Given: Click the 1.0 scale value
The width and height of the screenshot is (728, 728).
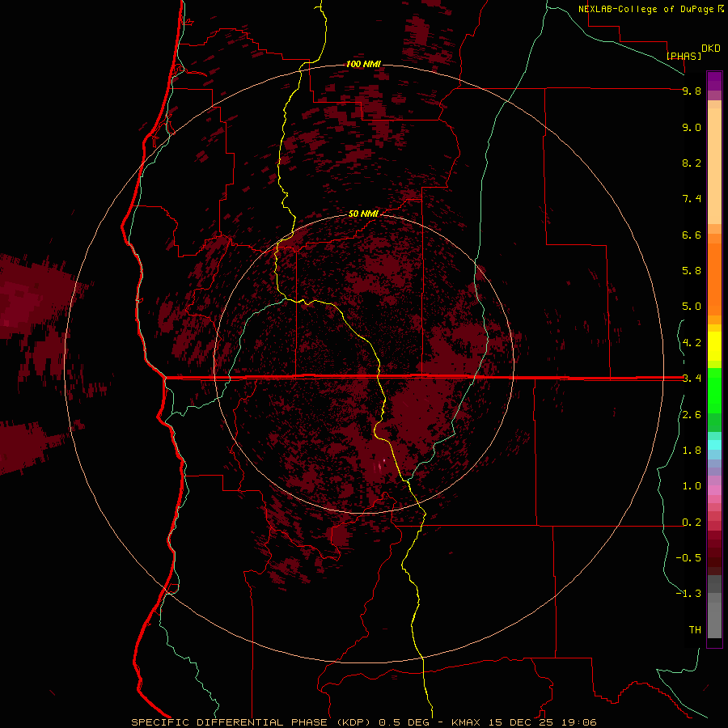Looking at the screenshot, I should coord(692,486).
